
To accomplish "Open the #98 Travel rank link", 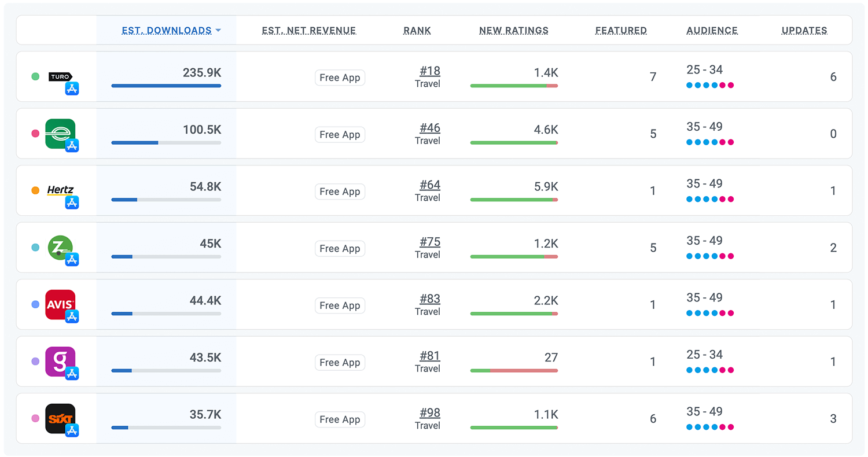I will click(x=430, y=413).
